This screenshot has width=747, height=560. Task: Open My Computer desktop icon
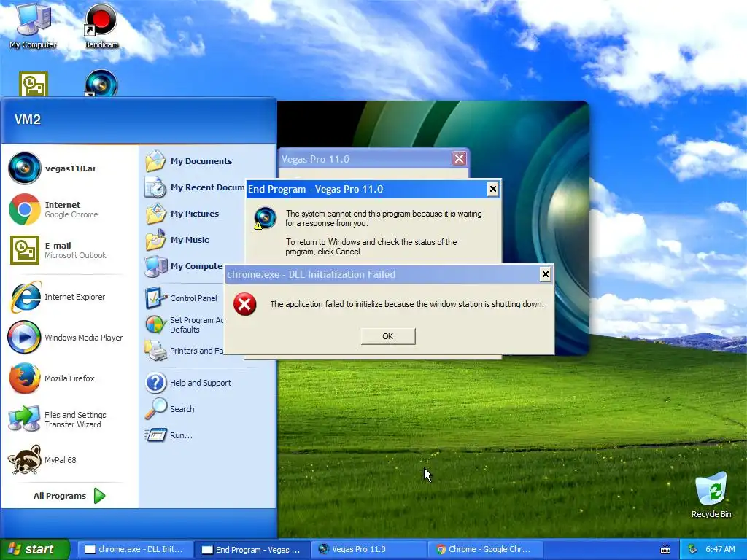click(33, 25)
